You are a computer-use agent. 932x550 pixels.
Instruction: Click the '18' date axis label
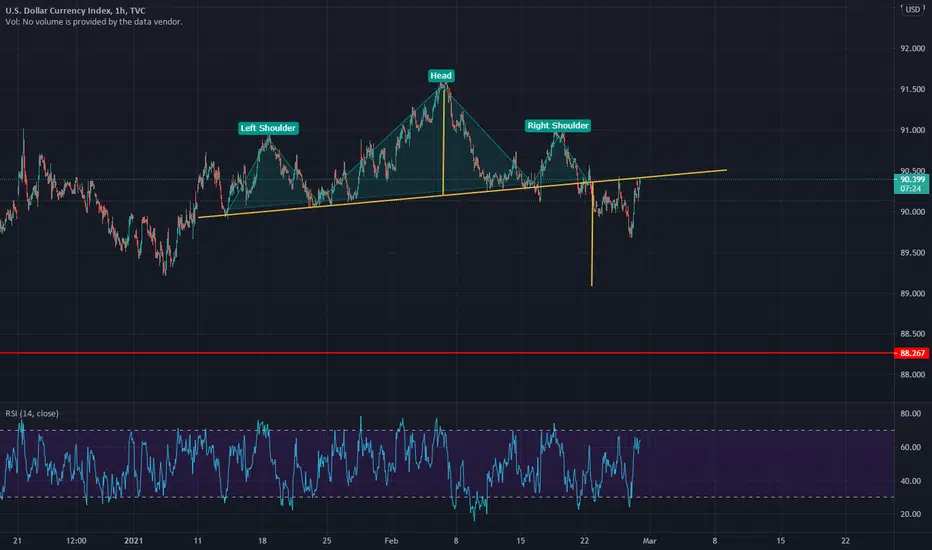(x=262, y=540)
